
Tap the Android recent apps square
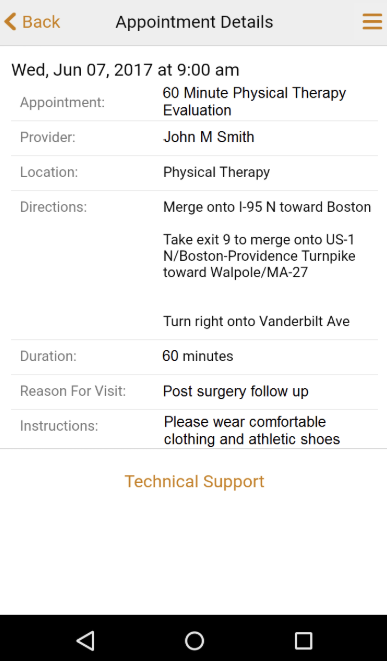[303, 641]
